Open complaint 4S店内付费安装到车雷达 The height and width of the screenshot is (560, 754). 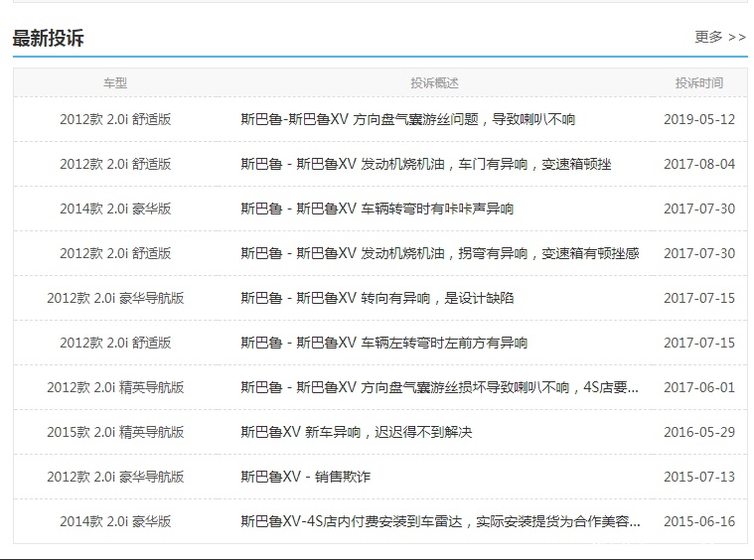pos(440,521)
